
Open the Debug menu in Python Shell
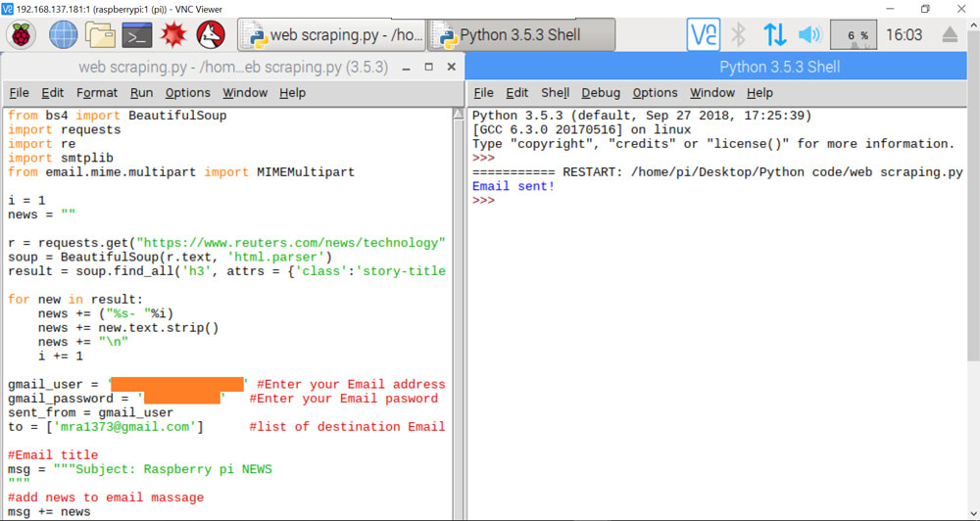pyautogui.click(x=601, y=93)
